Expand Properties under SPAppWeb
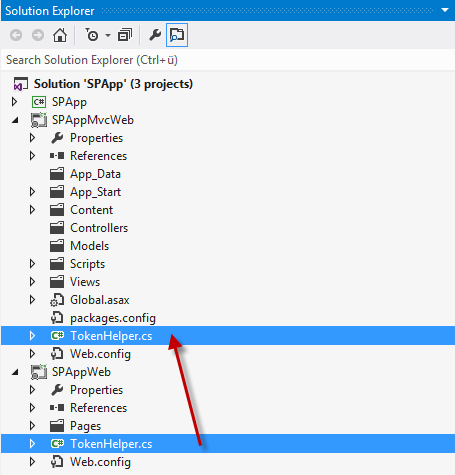The height and width of the screenshot is (475, 455). coord(32,390)
